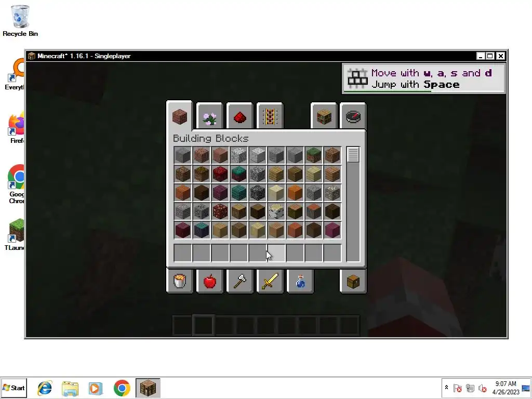Pick the Dirt block in first row
This screenshot has height=399, width=532.
[332, 155]
